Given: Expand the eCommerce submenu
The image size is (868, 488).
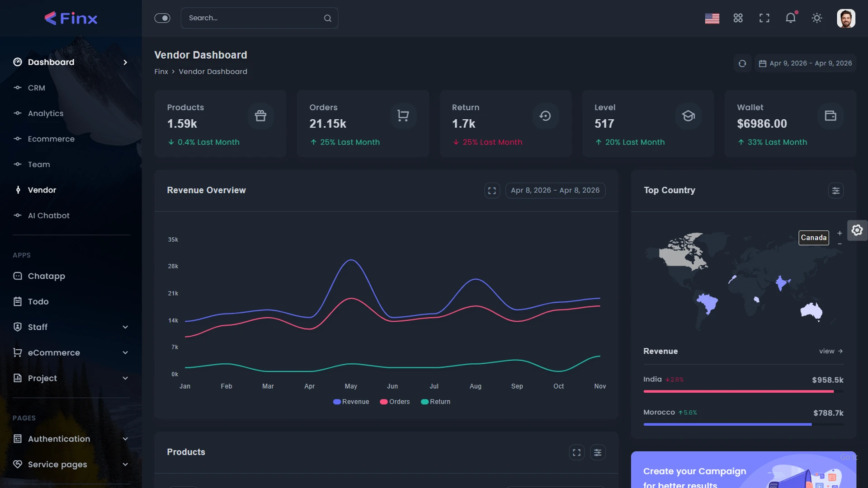Looking at the screenshot, I should [x=71, y=352].
